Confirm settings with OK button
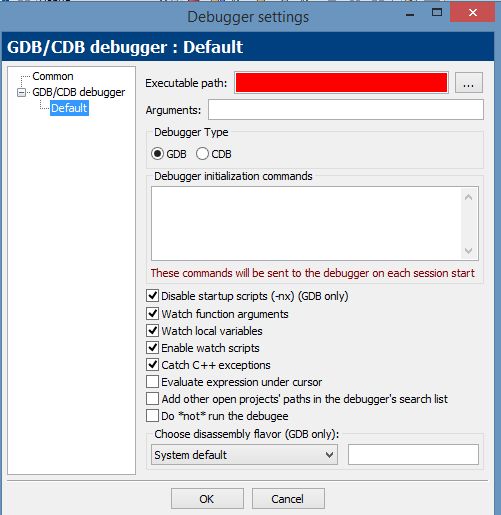Viewport: 501px width, 515px height. (x=207, y=499)
